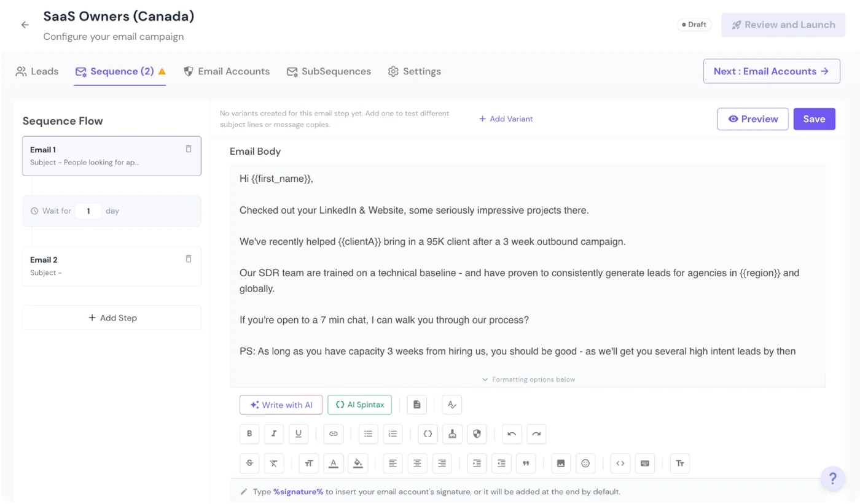Add a new sequence step
Screen dimensions: 860x504
[112, 318]
